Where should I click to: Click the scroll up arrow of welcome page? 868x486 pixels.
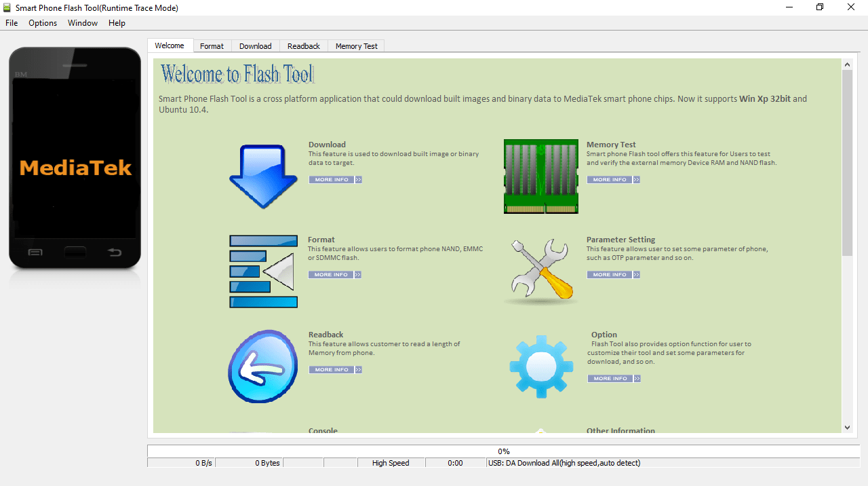pos(847,64)
